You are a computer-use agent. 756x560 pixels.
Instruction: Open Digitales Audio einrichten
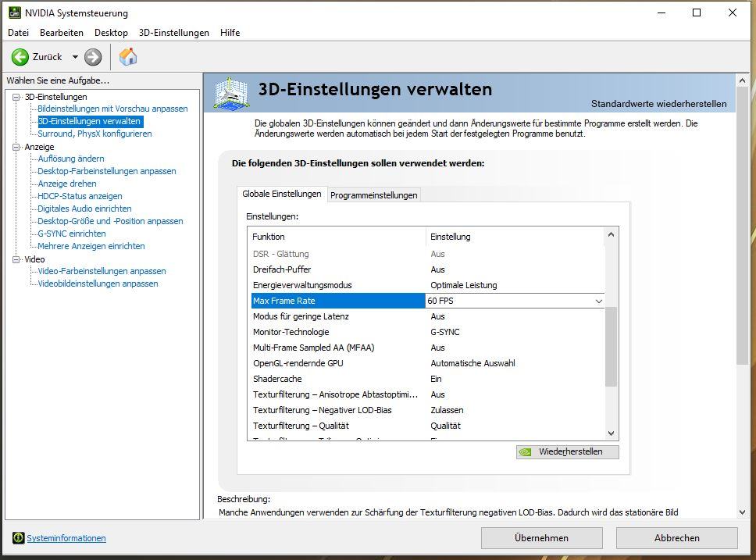tap(84, 209)
